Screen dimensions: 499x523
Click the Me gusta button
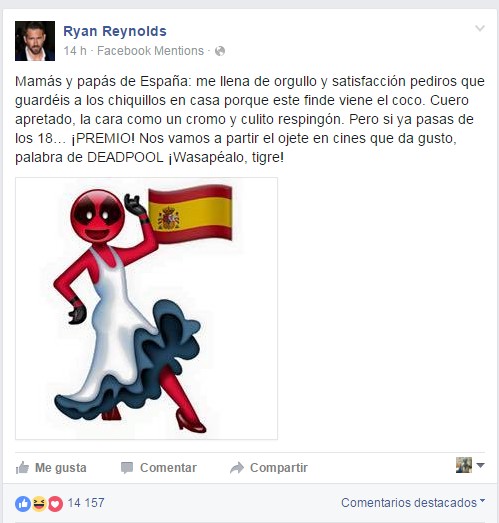click(51, 468)
